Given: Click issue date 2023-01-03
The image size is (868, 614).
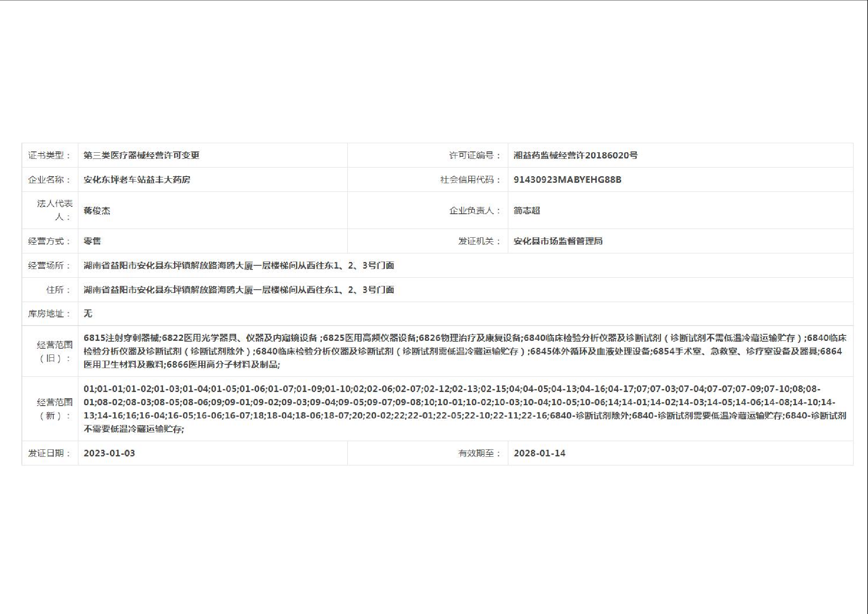Looking at the screenshot, I should point(109,453).
